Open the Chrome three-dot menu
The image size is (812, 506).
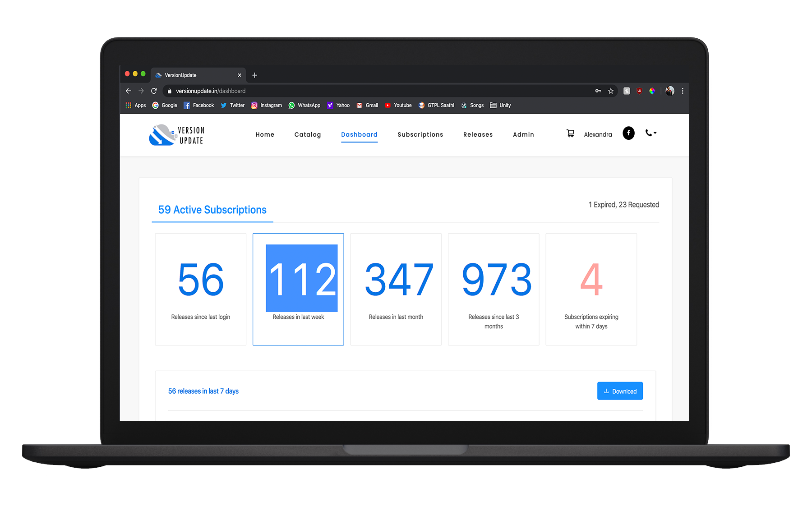click(x=683, y=91)
